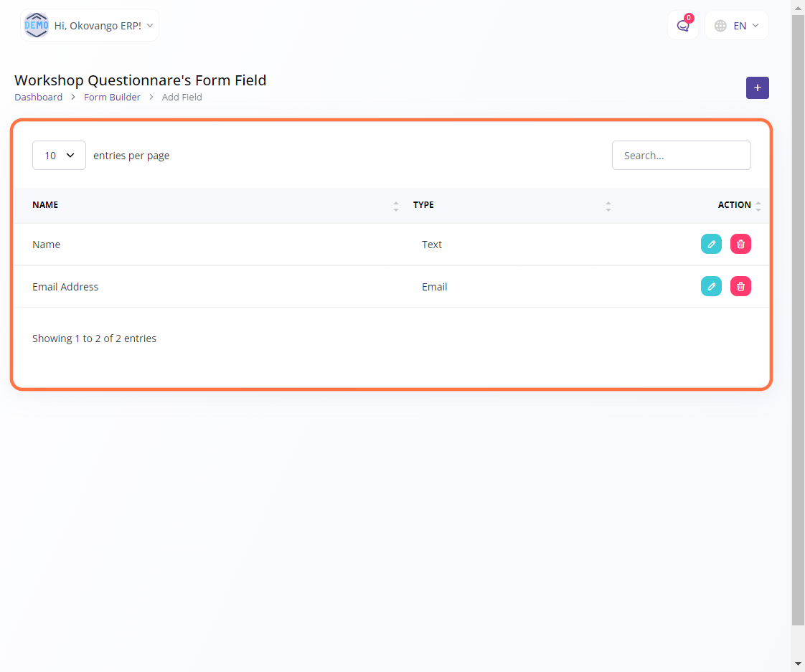This screenshot has height=672, width=805.
Task: Sort by ACTION column header
Action: pos(734,205)
